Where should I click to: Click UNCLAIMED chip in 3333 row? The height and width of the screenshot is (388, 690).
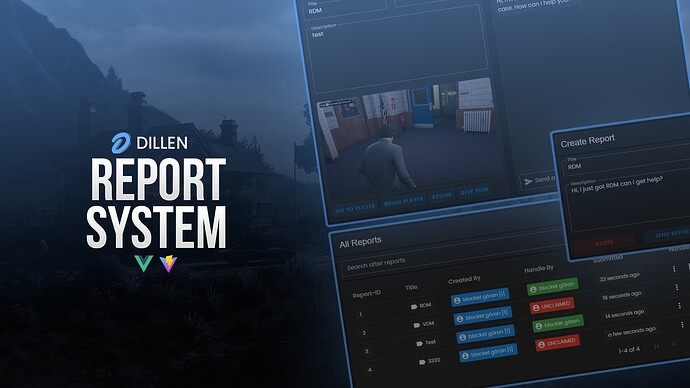pos(558,342)
